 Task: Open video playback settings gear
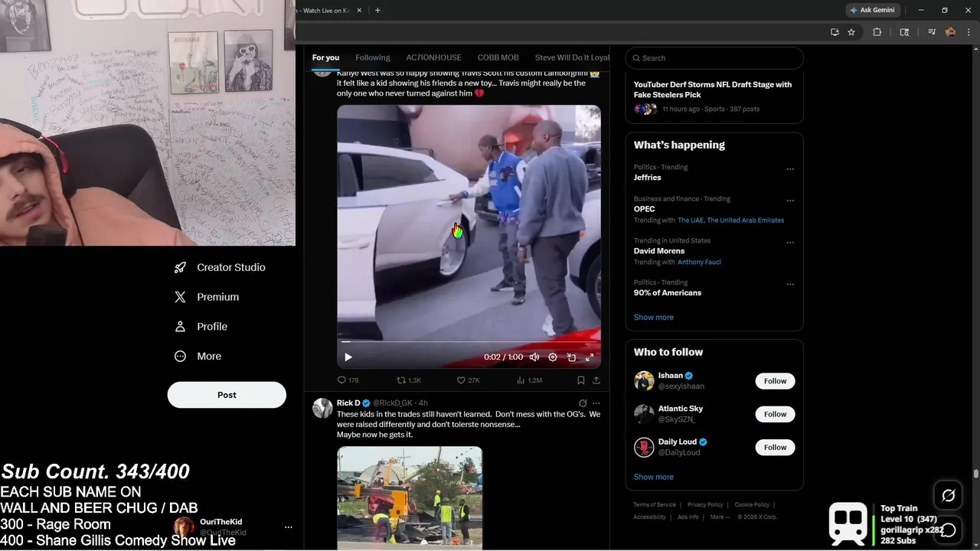553,357
